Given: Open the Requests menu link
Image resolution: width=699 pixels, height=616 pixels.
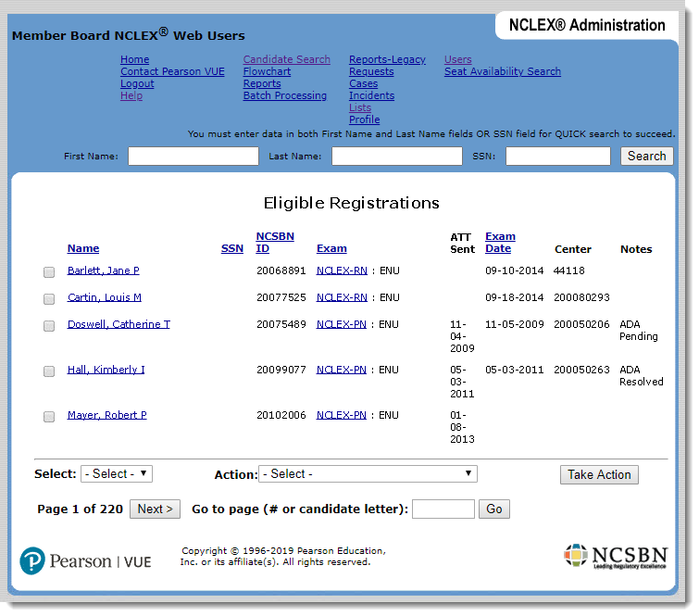Looking at the screenshot, I should (x=371, y=71).
